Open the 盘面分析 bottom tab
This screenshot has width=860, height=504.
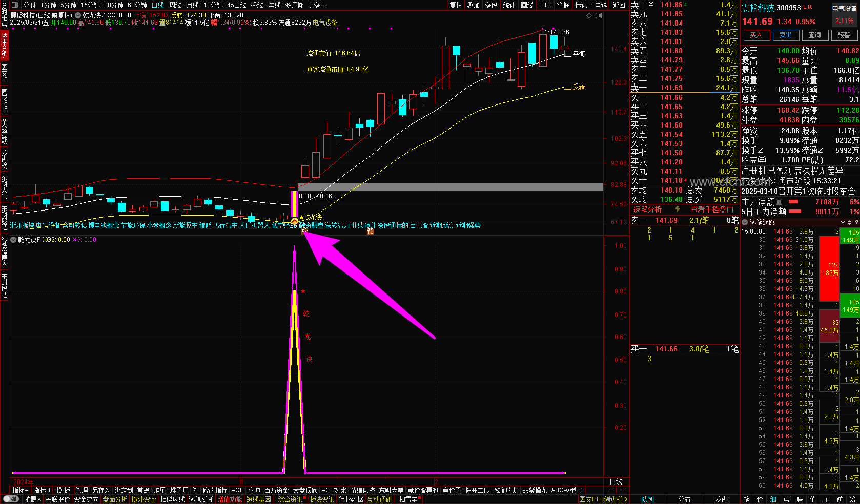pos(115,499)
